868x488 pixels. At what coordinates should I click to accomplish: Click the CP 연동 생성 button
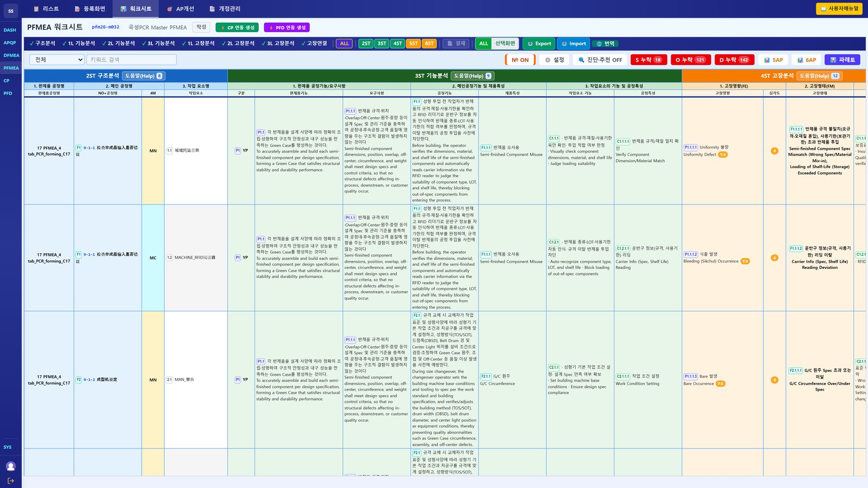point(237,28)
